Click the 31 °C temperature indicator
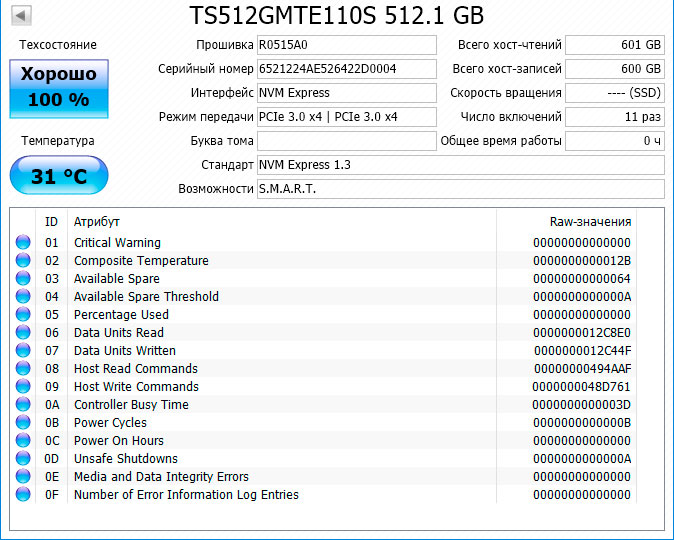The width and height of the screenshot is (674, 540). [x=59, y=177]
